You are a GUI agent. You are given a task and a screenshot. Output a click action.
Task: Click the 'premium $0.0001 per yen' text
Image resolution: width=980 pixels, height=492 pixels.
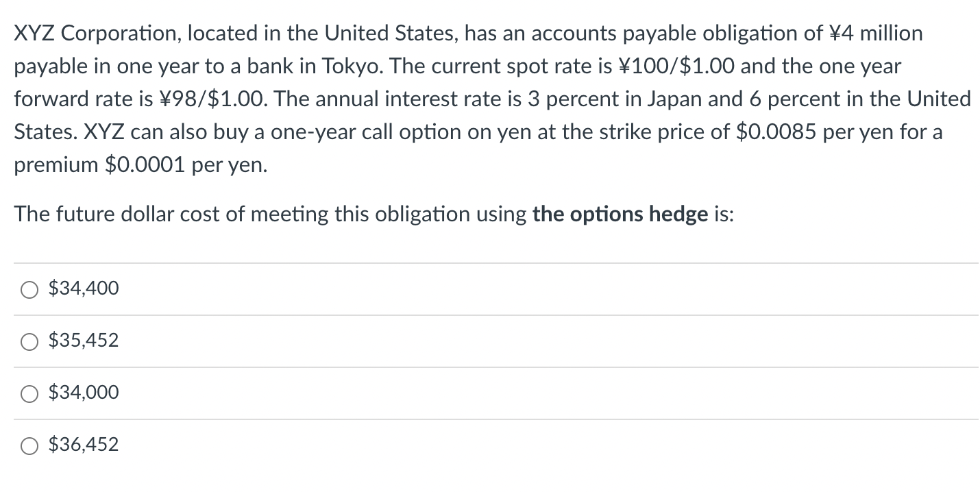coord(140,166)
